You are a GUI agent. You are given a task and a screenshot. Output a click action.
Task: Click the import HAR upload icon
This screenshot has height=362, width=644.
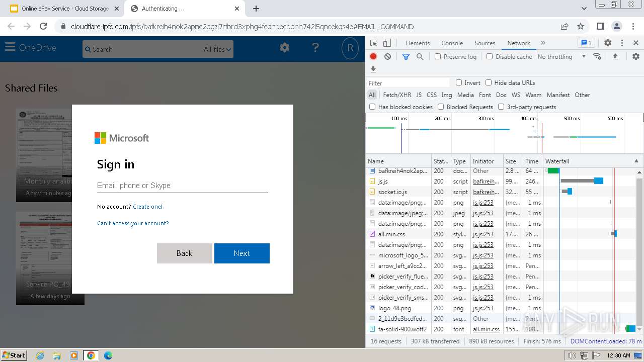click(615, 57)
